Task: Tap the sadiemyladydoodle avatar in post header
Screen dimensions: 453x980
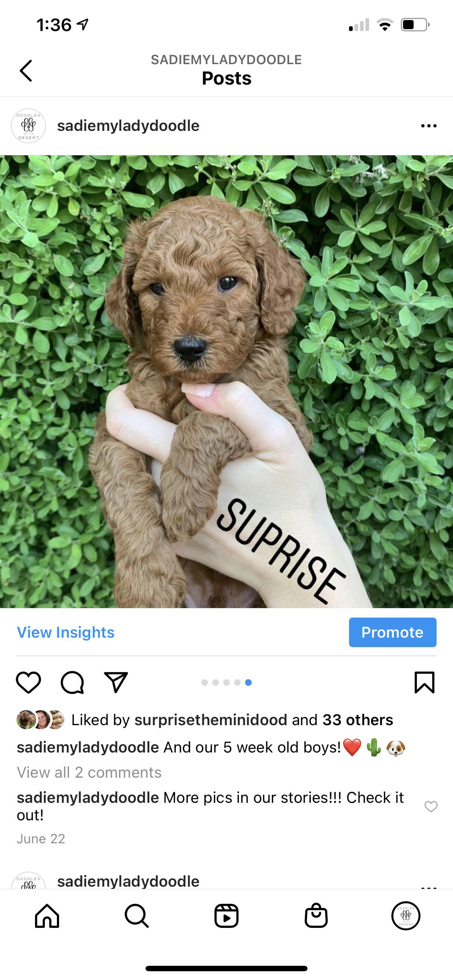Action: [28, 126]
